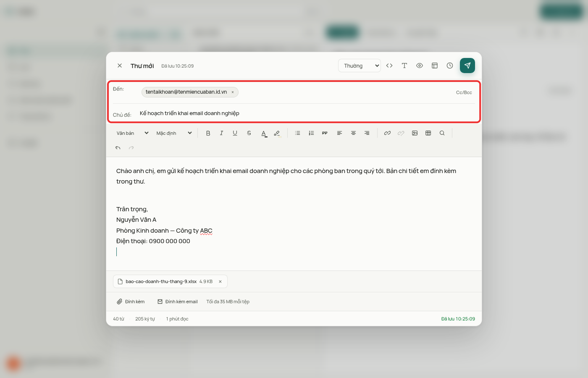Viewport: 588px width, 378px height.
Task: Insert a block quote
Action: [325, 133]
